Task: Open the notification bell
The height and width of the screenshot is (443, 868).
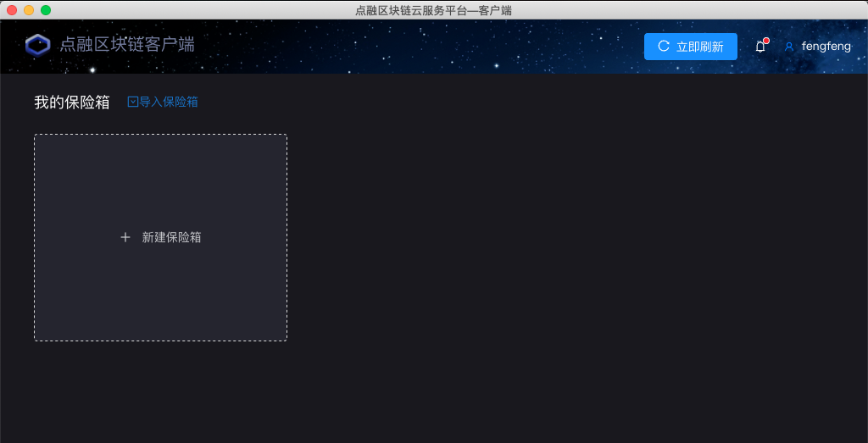Action: coord(760,47)
